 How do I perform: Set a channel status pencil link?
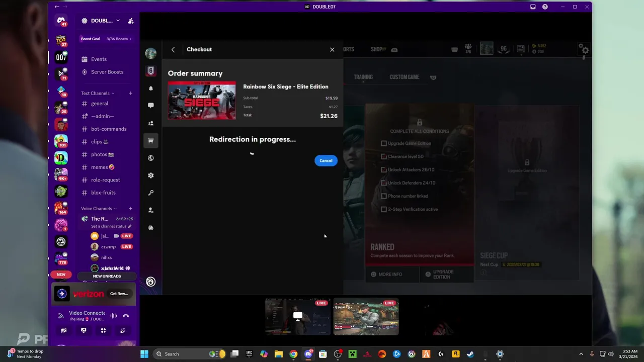coord(111,226)
